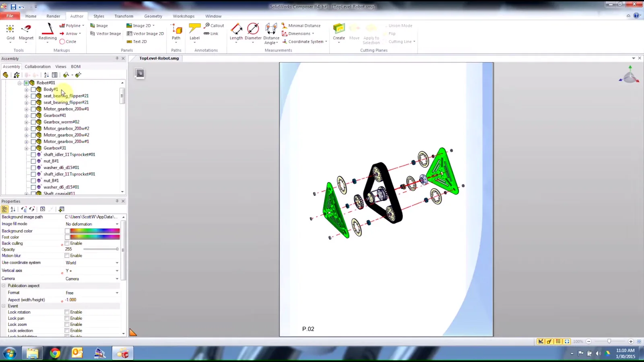Select the TopLevel-Robot.smg document tab
The image size is (644, 362).
coord(159,58)
